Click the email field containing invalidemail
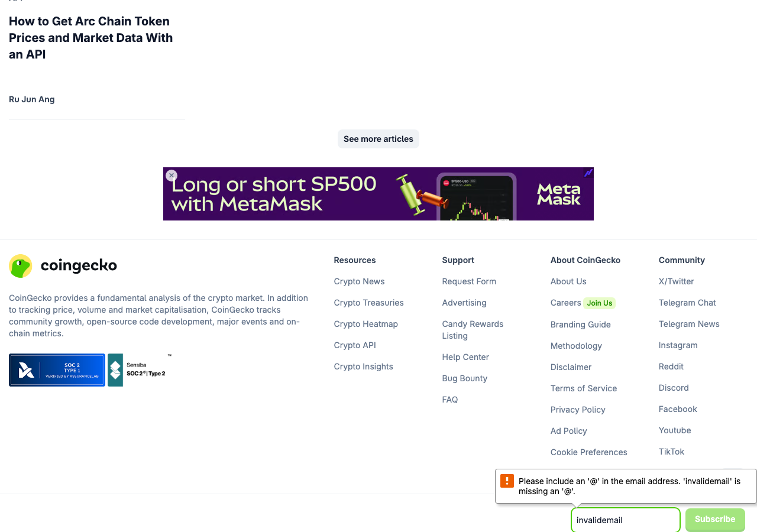This screenshot has width=757, height=532. pyautogui.click(x=626, y=520)
